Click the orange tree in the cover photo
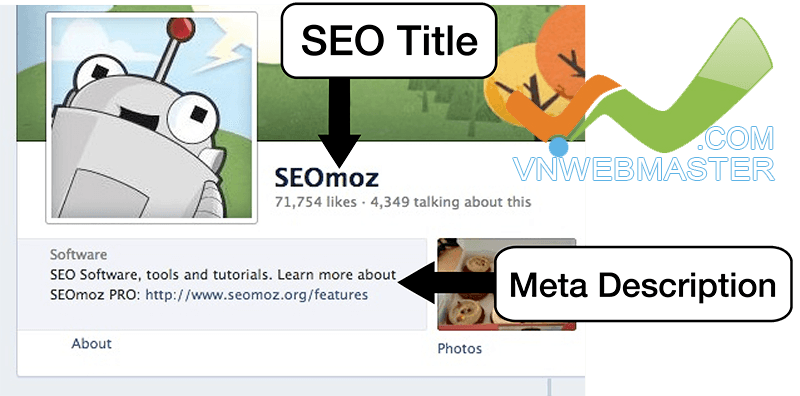 (x=559, y=46)
